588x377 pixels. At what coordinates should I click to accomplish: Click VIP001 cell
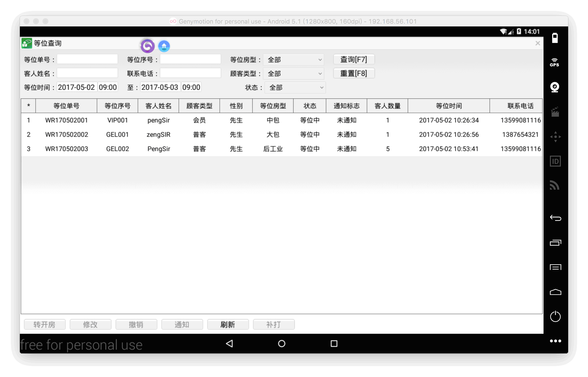(x=118, y=120)
